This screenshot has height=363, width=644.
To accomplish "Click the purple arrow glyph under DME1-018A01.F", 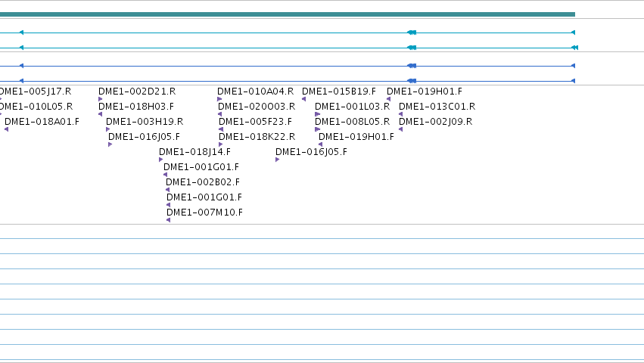I will (6, 129).
